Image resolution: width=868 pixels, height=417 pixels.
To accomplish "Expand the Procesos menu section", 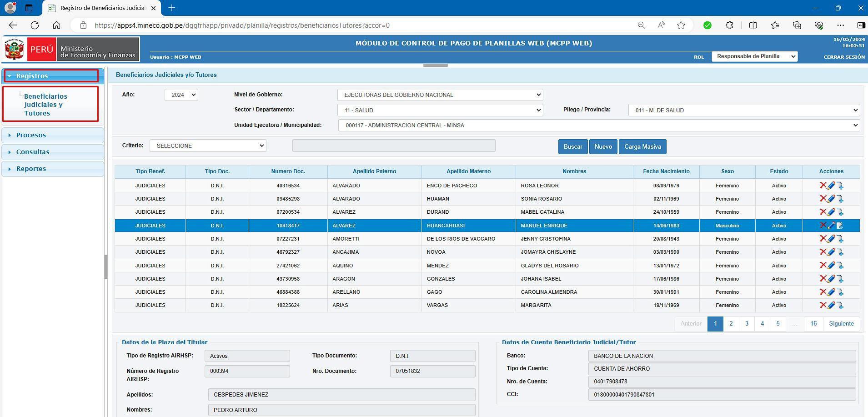I will [x=31, y=135].
